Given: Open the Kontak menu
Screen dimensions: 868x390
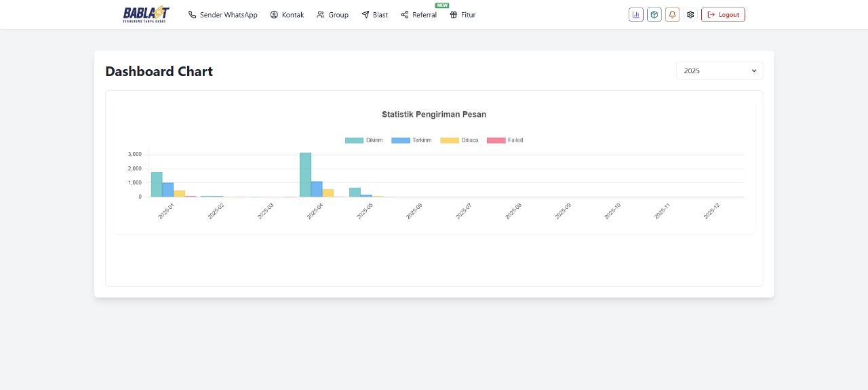Looking at the screenshot, I should click(x=287, y=15).
